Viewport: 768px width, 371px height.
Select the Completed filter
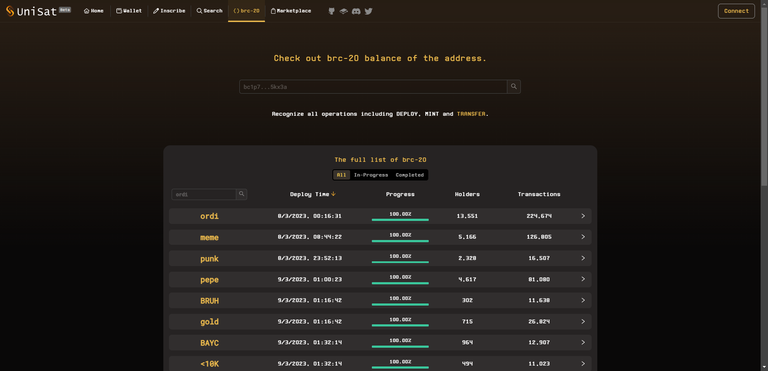(x=409, y=175)
